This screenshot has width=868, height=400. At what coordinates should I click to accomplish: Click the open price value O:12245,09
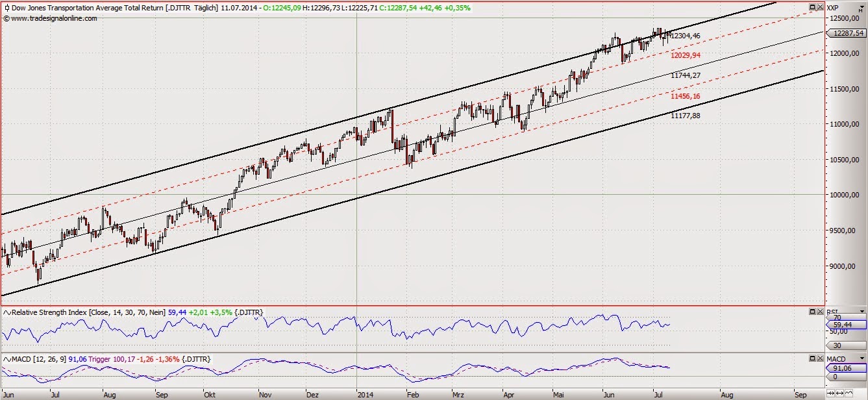pyautogui.click(x=280, y=8)
